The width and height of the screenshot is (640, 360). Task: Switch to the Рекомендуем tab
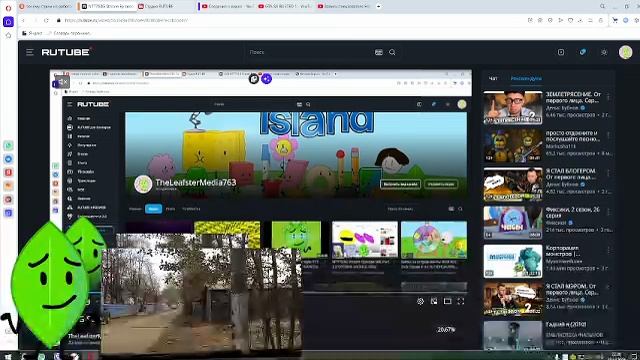point(526,78)
